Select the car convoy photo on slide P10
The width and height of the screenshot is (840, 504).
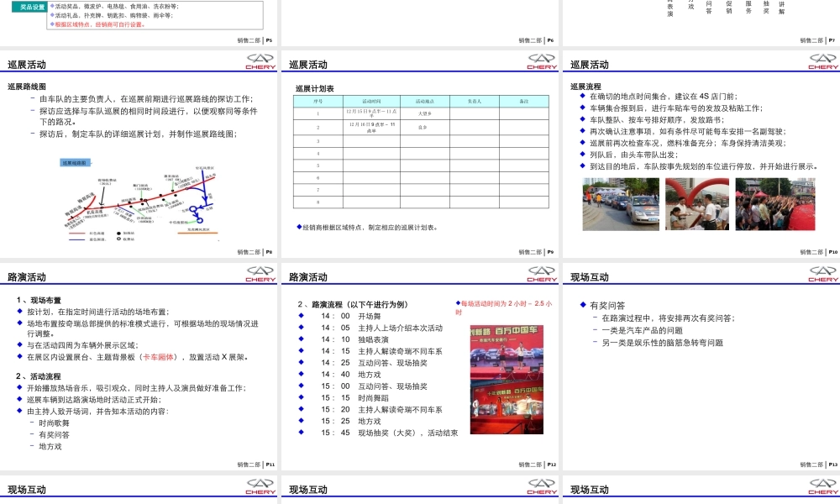621,204
